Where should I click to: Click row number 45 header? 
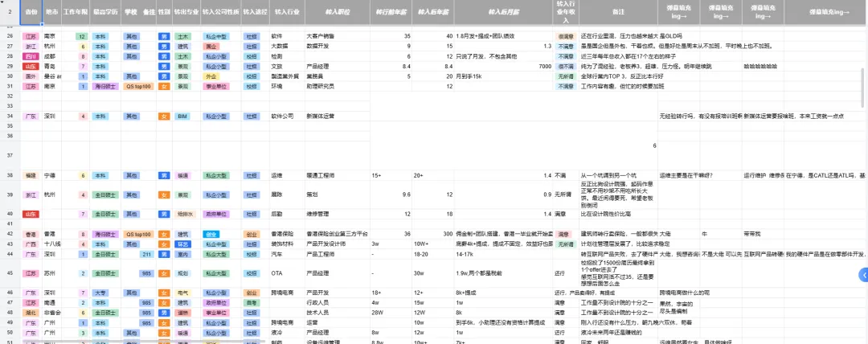pyautogui.click(x=10, y=273)
